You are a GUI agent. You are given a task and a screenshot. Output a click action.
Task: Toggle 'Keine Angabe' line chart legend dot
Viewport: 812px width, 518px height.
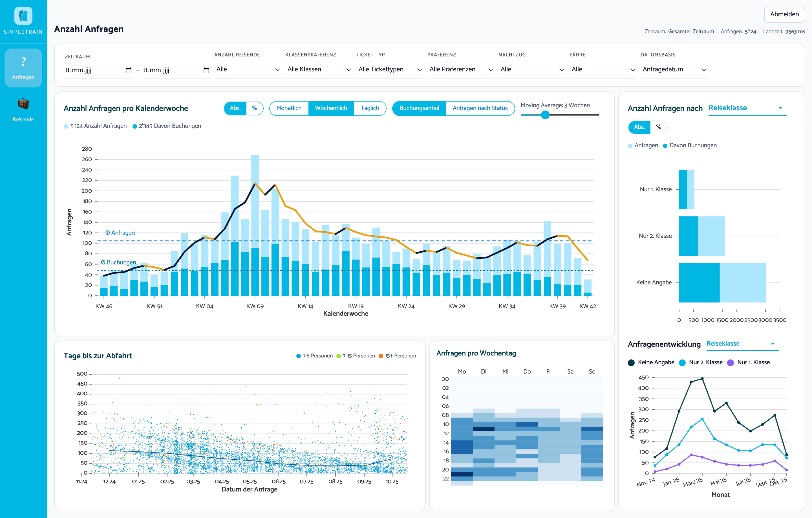pos(631,363)
